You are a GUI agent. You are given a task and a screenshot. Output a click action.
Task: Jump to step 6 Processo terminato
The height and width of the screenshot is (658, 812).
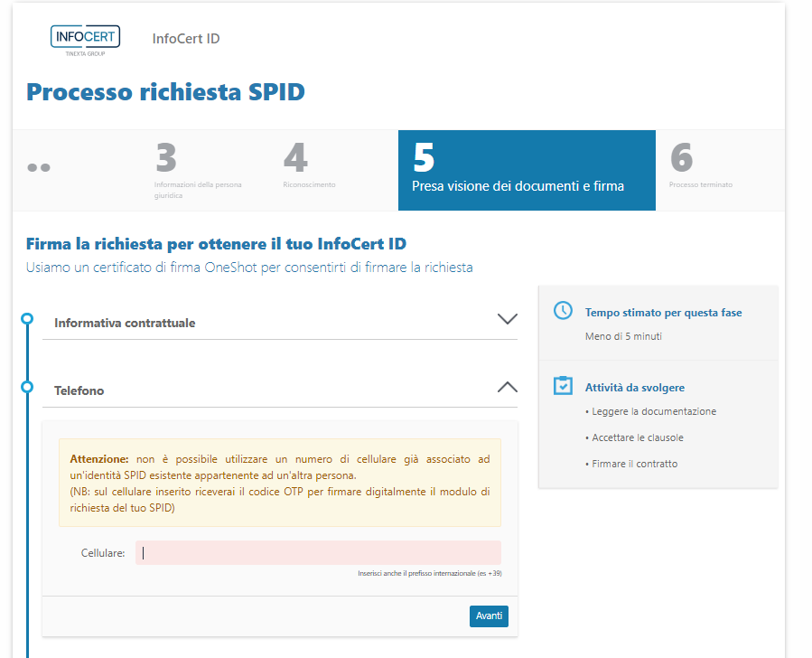click(x=700, y=170)
